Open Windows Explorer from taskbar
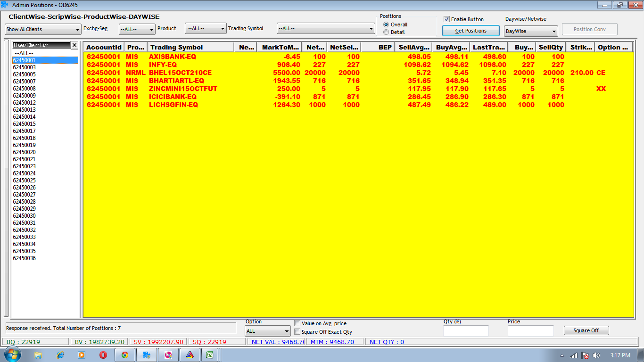This screenshot has width=644, height=362. (x=38, y=355)
